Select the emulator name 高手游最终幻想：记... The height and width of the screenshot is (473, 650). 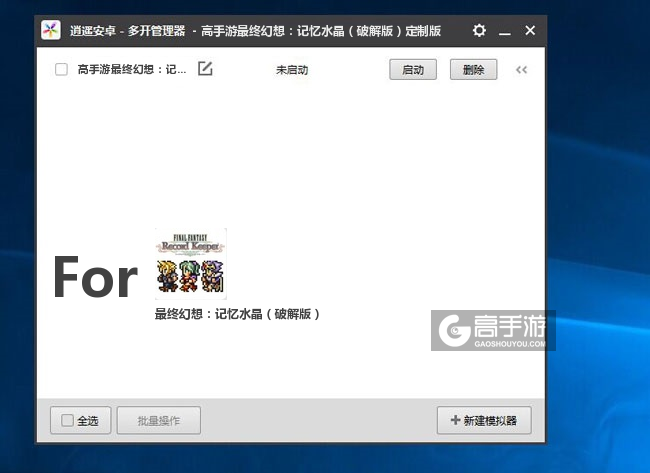(132, 69)
